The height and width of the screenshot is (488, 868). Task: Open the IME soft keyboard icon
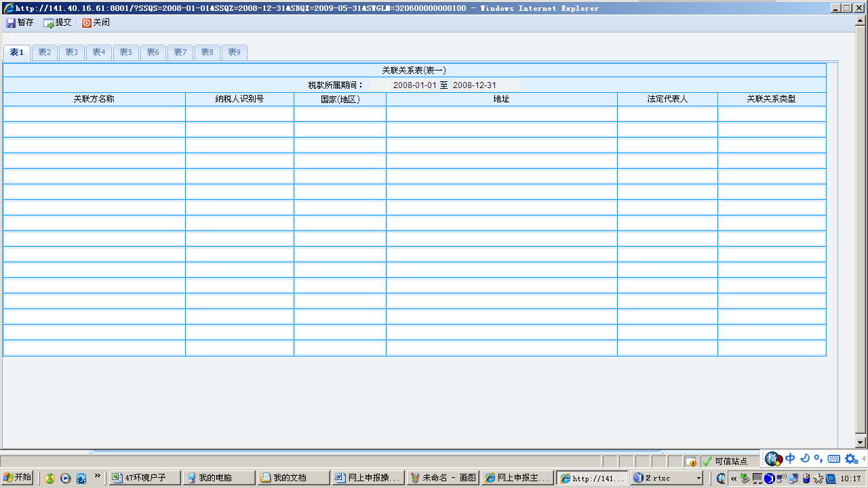pyautogui.click(x=833, y=459)
